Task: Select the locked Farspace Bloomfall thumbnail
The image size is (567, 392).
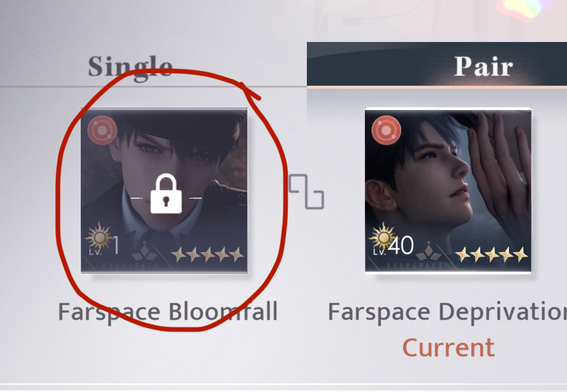Action: [164, 191]
